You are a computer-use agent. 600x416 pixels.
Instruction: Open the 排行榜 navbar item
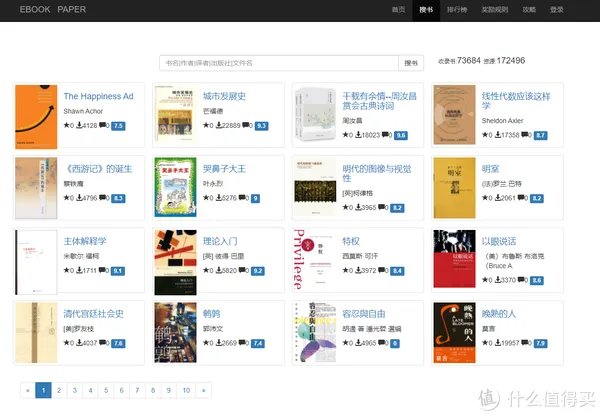click(x=457, y=10)
